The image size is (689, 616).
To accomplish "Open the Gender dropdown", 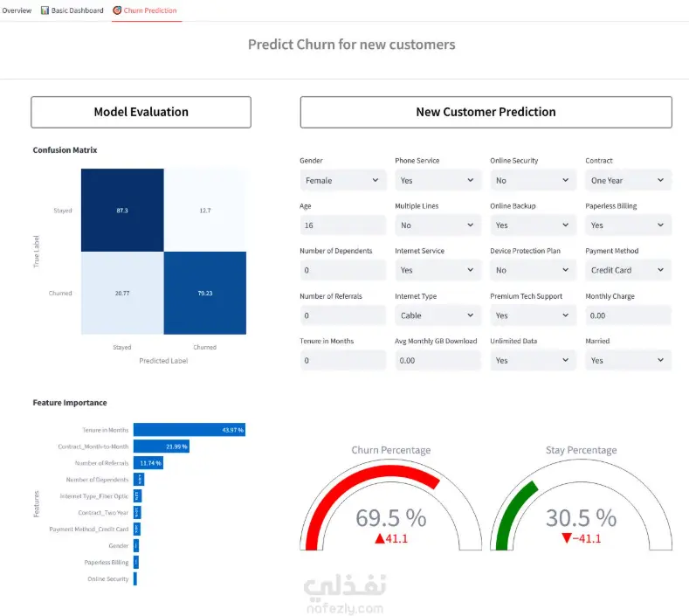I will click(x=342, y=180).
